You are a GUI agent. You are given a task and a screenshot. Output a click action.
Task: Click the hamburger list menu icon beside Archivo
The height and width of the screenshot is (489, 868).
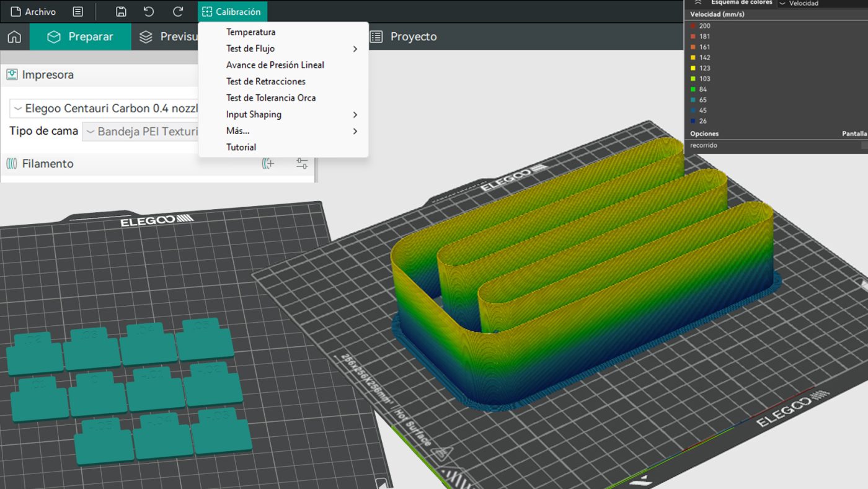pyautogui.click(x=77, y=12)
